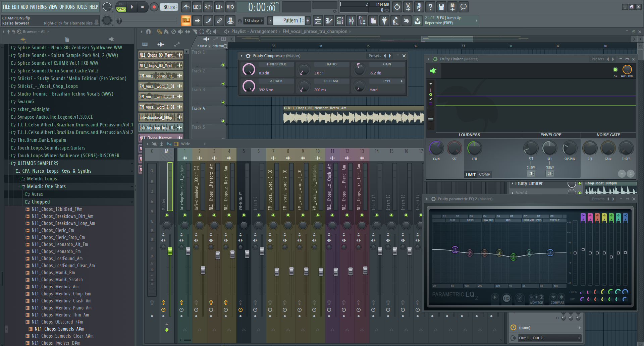Toggle the Fruity Limiter ON light
Viewport: 644px width, 346px height.
pos(615,70)
